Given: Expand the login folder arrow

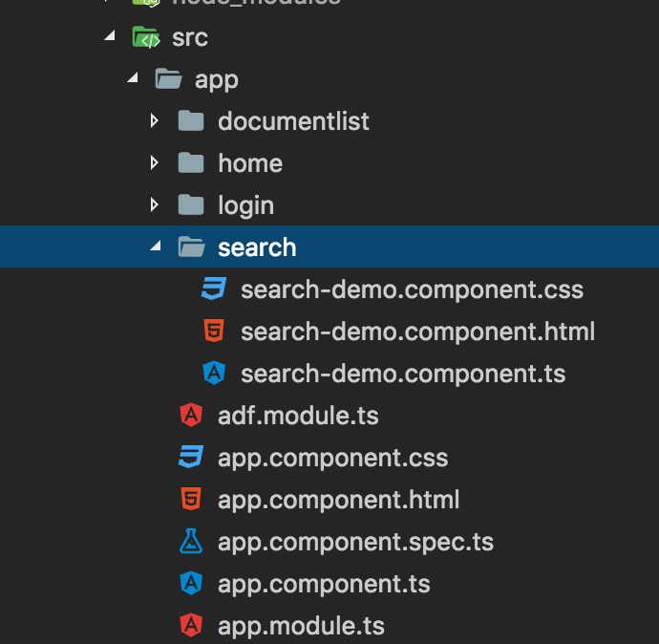Looking at the screenshot, I should (x=155, y=205).
